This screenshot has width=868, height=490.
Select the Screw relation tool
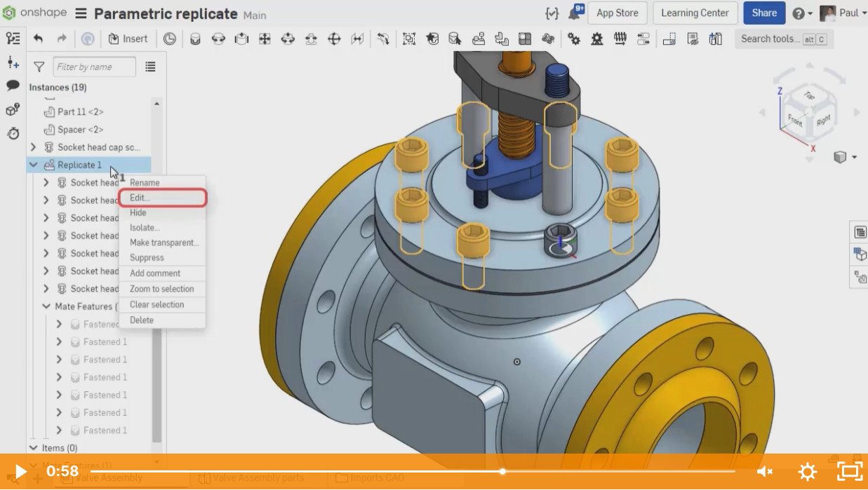click(620, 39)
